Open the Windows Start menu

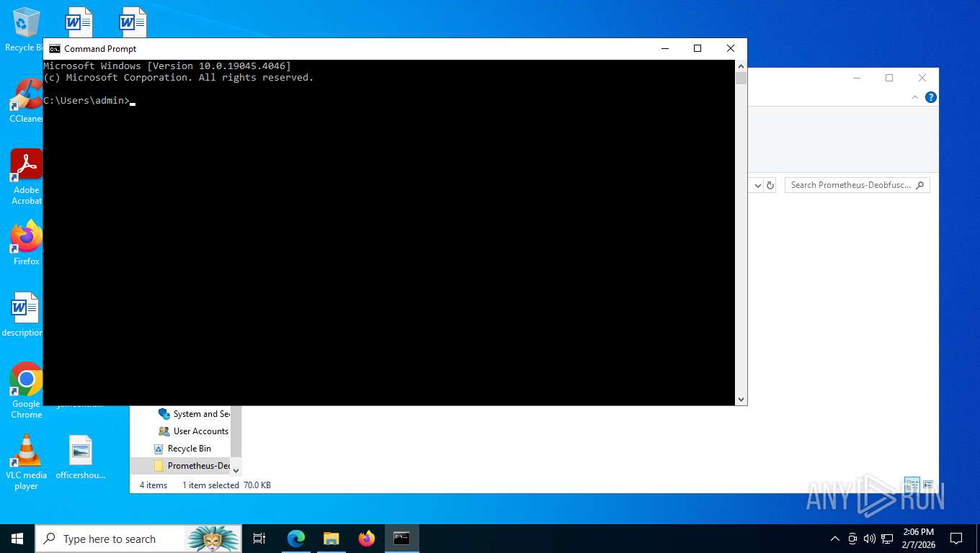(17, 539)
